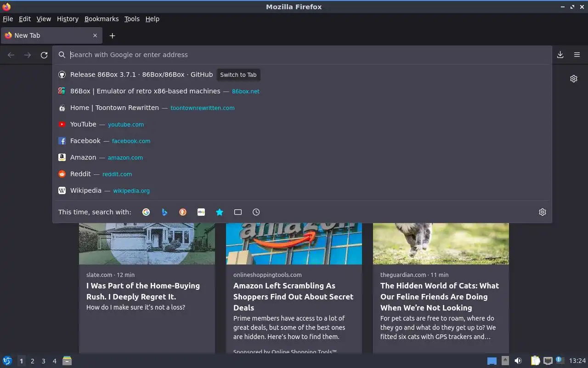
Task: Click headline I Was Part of the Home-Buying Rush
Action: pyautogui.click(x=143, y=291)
